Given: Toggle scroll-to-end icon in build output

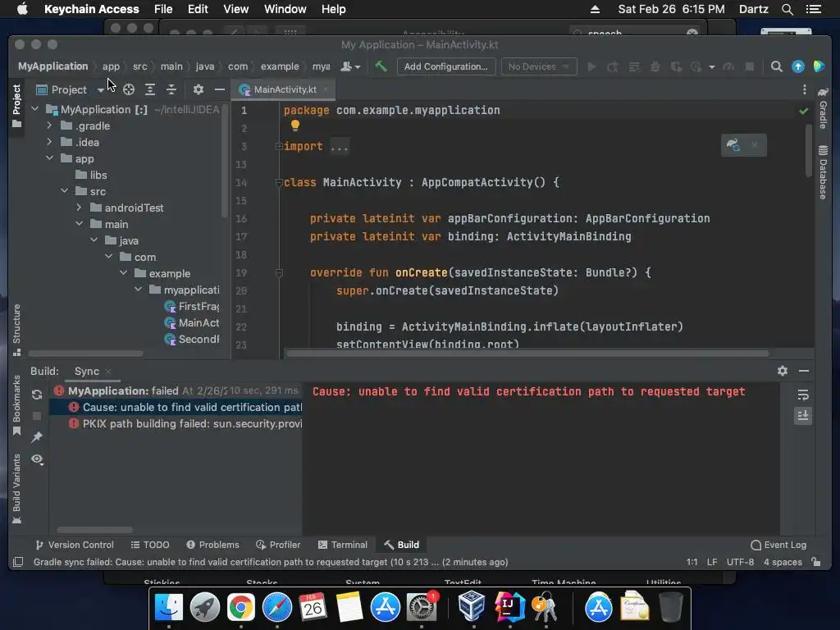Looking at the screenshot, I should click(802, 416).
